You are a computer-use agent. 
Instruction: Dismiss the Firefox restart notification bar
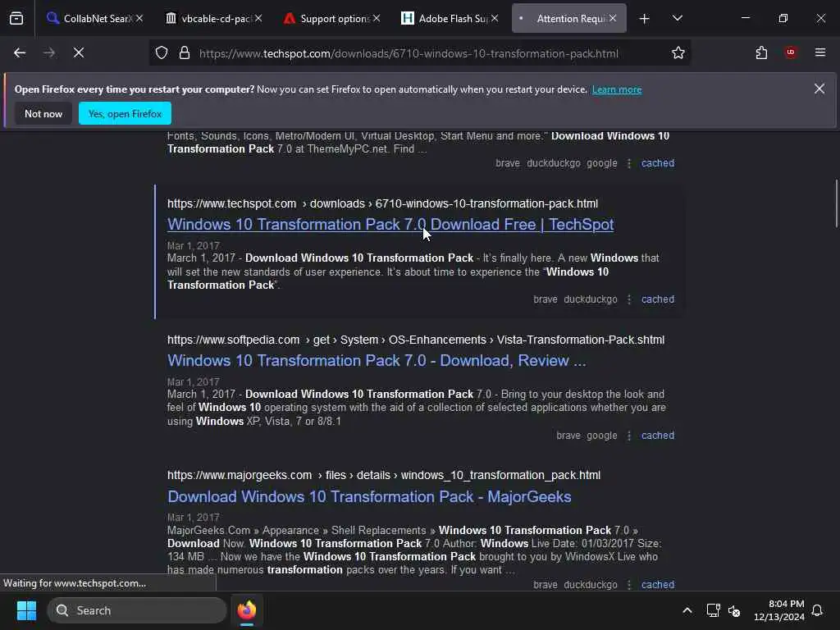tap(819, 89)
